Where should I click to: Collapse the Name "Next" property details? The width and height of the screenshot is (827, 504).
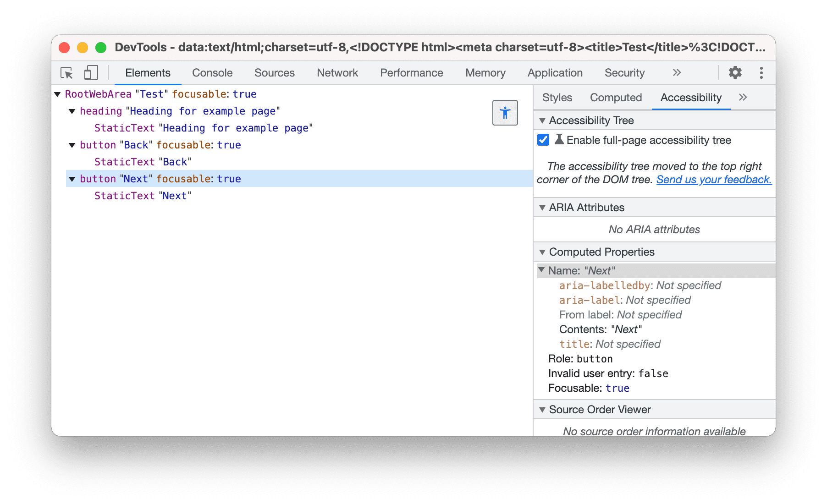(x=542, y=271)
